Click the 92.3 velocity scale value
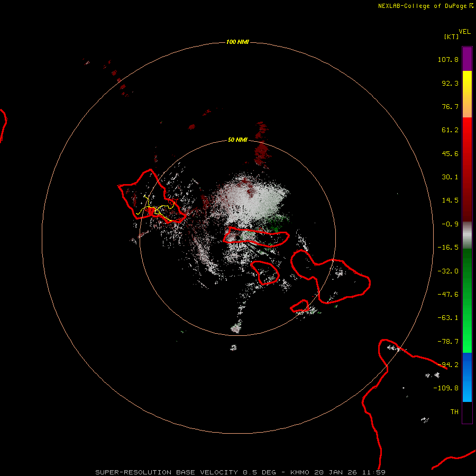The image size is (476, 476). pos(450,83)
